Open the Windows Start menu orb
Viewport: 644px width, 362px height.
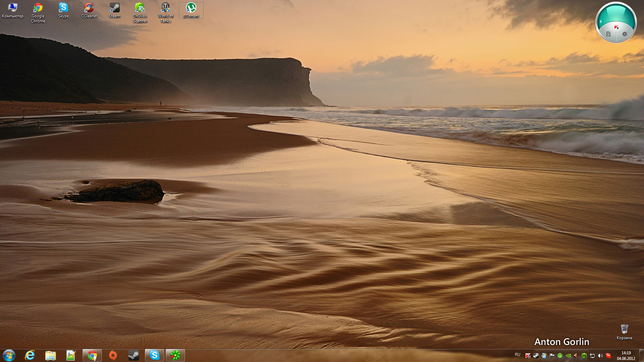point(9,355)
